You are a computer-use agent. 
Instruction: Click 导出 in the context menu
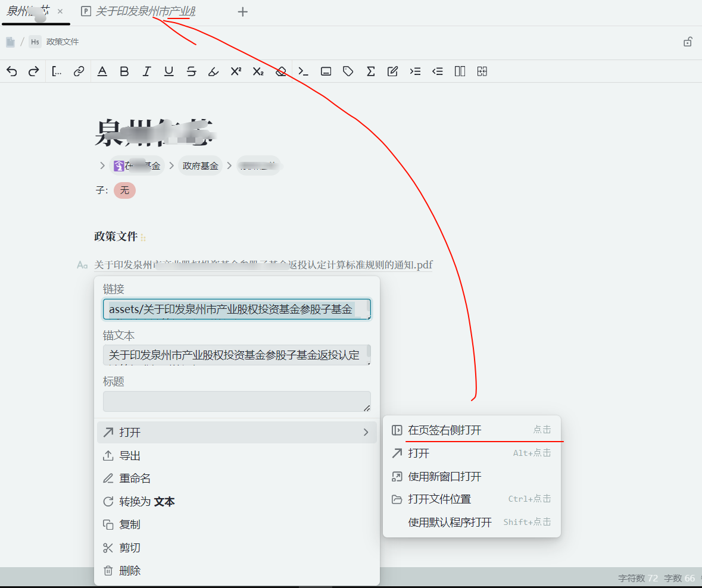(130, 456)
